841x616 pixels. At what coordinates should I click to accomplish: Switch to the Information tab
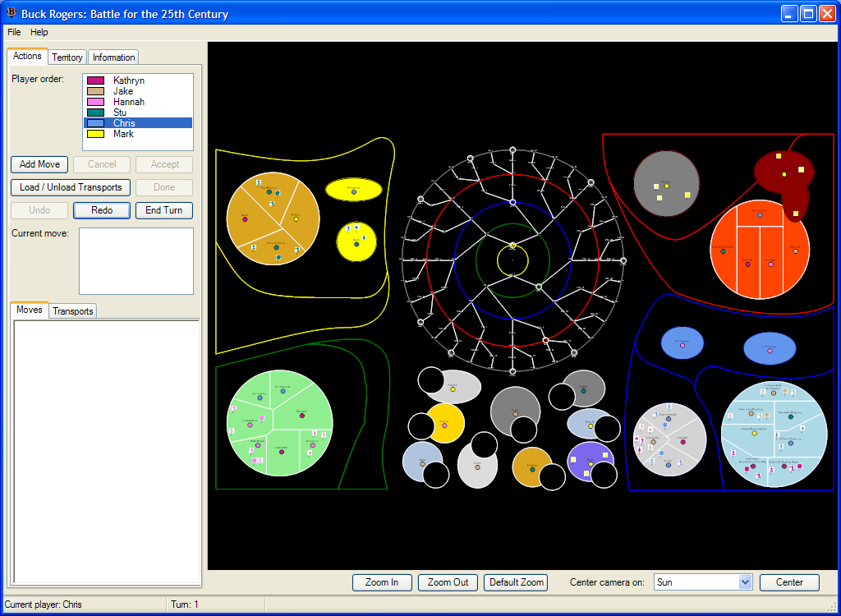point(113,57)
